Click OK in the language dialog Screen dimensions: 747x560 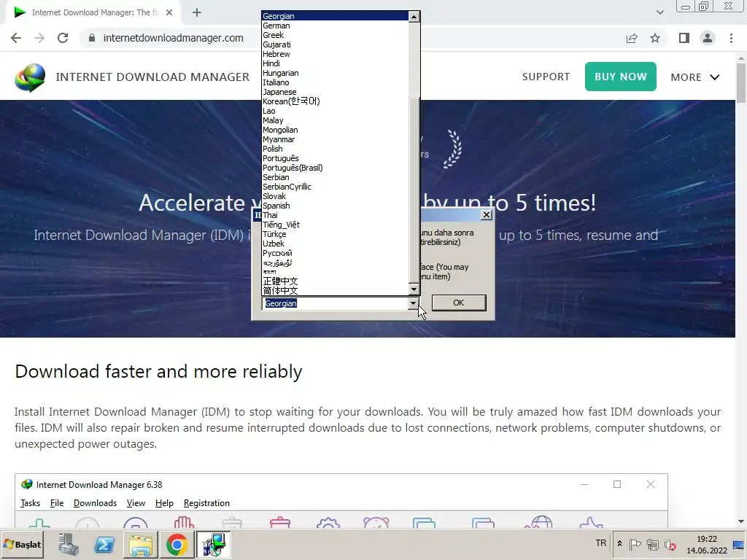coord(459,303)
